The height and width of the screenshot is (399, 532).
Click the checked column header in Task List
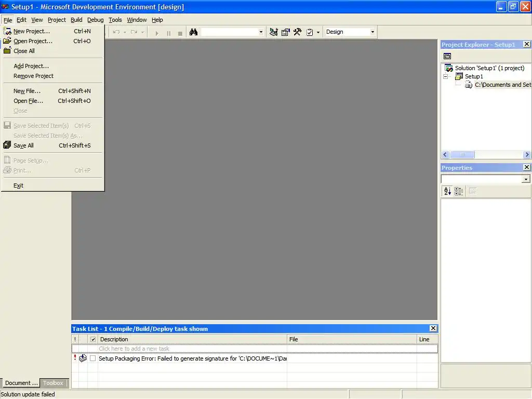[x=93, y=339]
